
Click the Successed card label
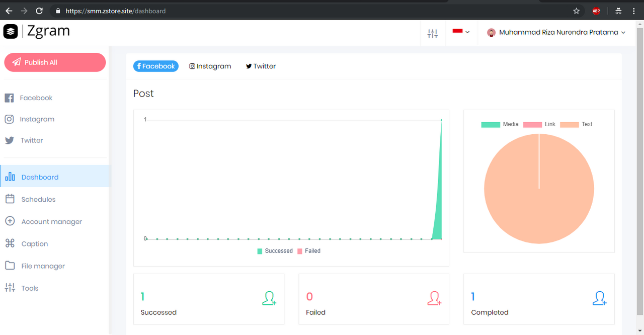pyautogui.click(x=158, y=312)
